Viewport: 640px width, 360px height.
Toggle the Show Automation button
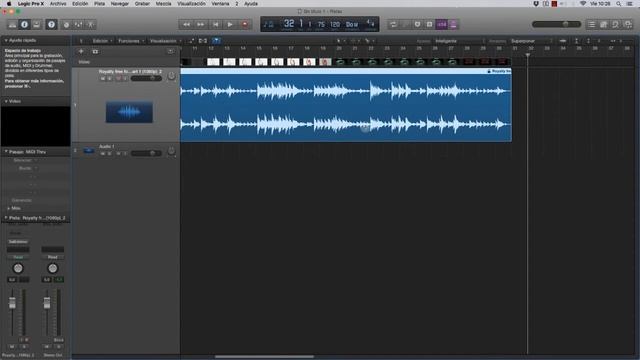[x=191, y=41]
